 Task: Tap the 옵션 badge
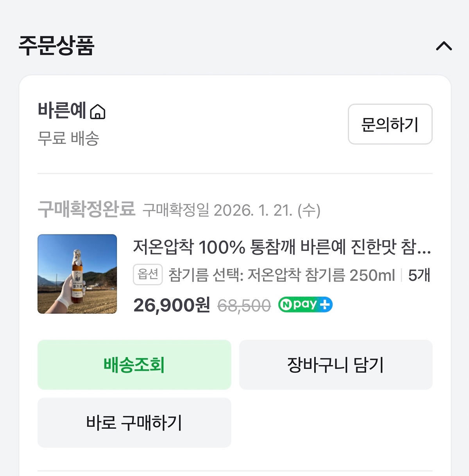point(148,274)
